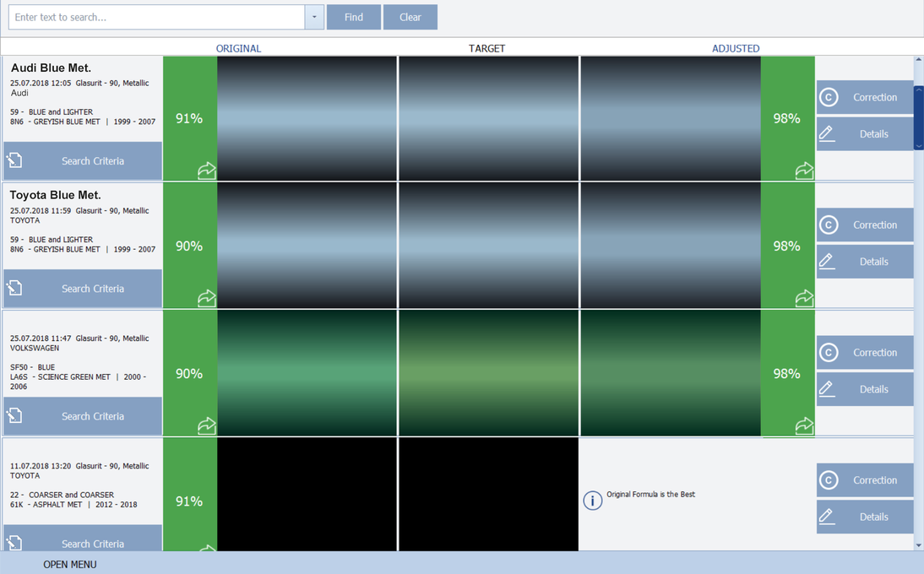The height and width of the screenshot is (574, 924).
Task: Click the Clear button
Action: click(x=410, y=17)
